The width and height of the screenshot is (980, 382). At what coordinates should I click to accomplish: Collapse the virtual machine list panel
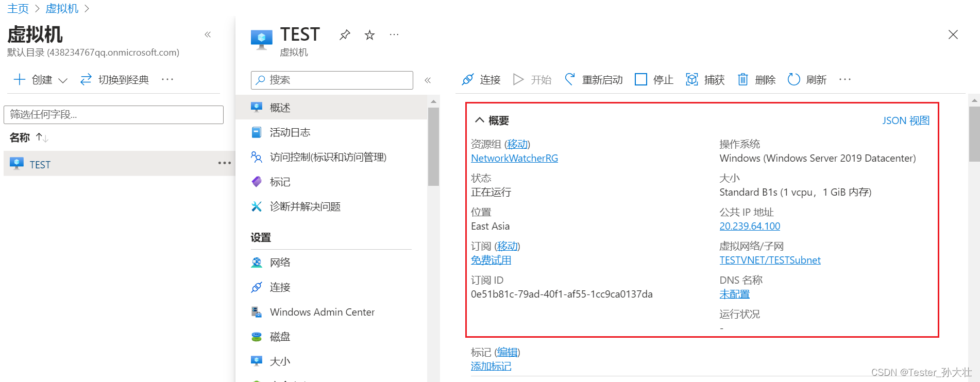pos(208,34)
